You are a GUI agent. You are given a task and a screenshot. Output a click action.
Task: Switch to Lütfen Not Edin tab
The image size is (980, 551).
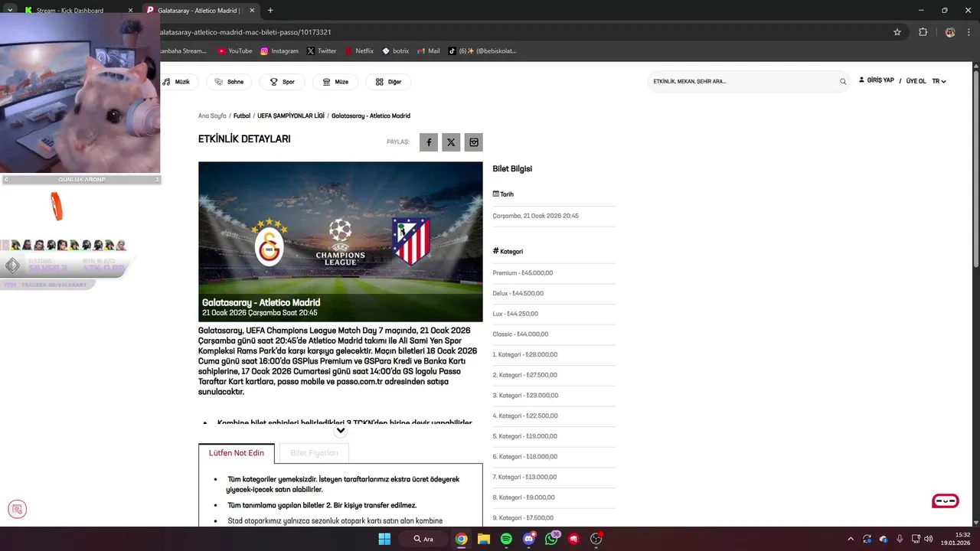point(237,453)
